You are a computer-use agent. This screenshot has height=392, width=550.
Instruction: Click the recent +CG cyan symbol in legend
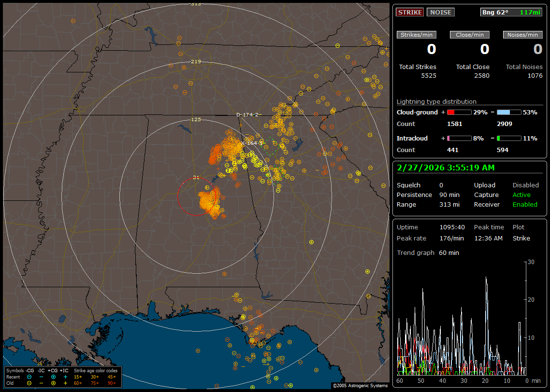pos(53,377)
